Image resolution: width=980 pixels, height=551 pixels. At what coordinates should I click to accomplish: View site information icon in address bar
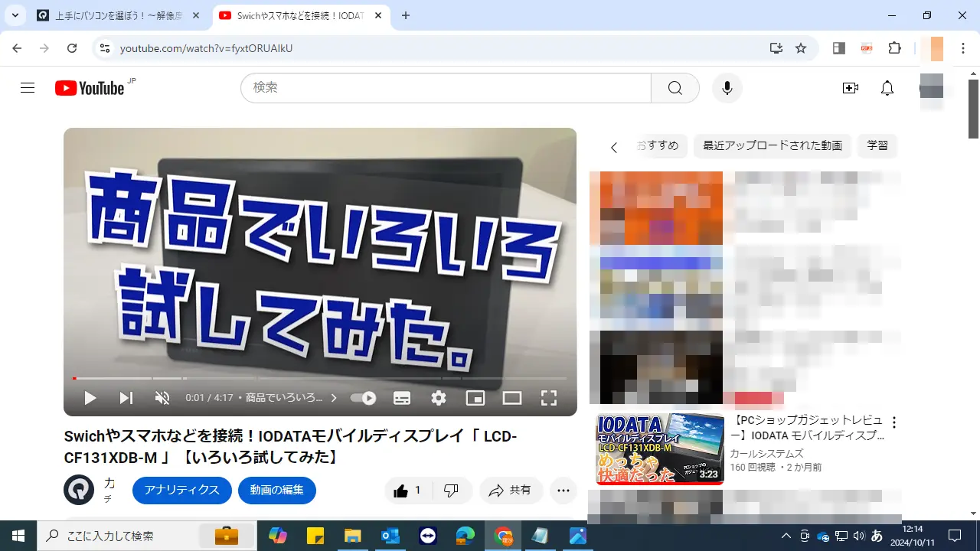(x=106, y=48)
